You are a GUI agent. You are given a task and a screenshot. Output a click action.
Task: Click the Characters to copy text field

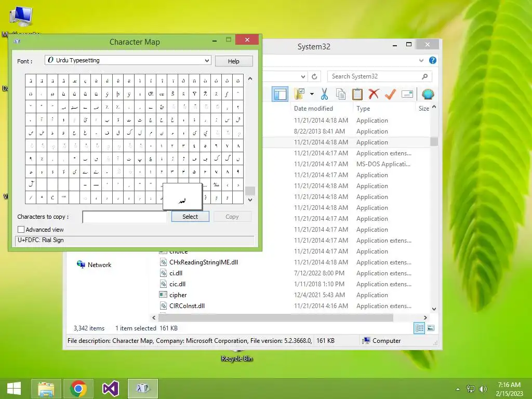pos(125,217)
